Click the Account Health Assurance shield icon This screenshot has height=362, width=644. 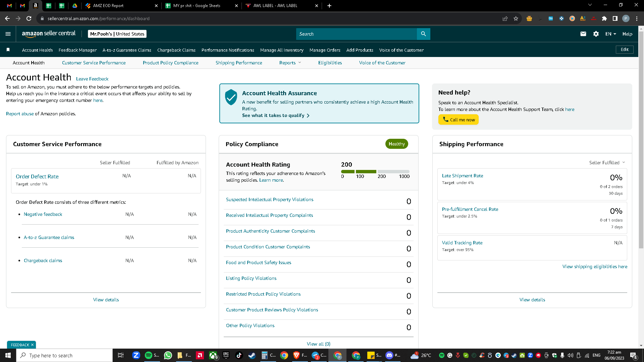click(231, 97)
